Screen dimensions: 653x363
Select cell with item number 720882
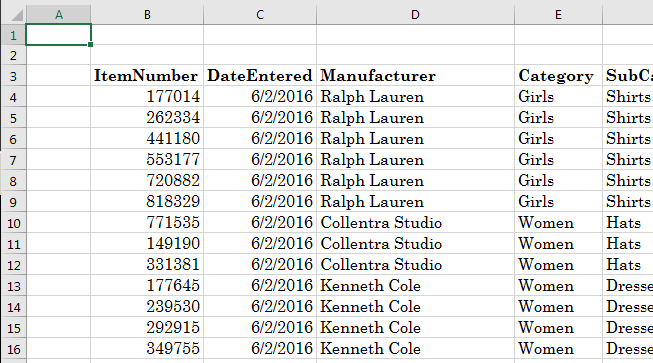click(x=147, y=181)
